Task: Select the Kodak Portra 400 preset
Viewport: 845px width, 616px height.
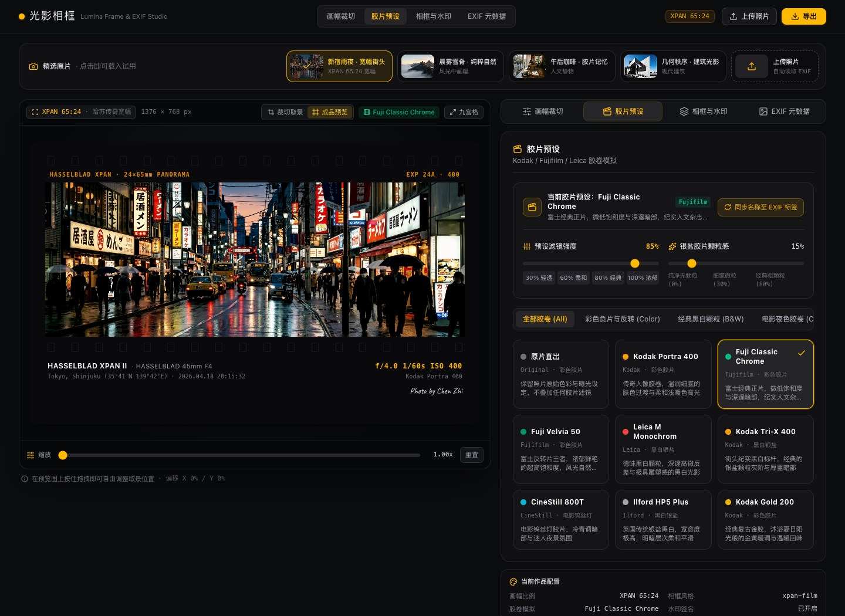Action: [663, 374]
